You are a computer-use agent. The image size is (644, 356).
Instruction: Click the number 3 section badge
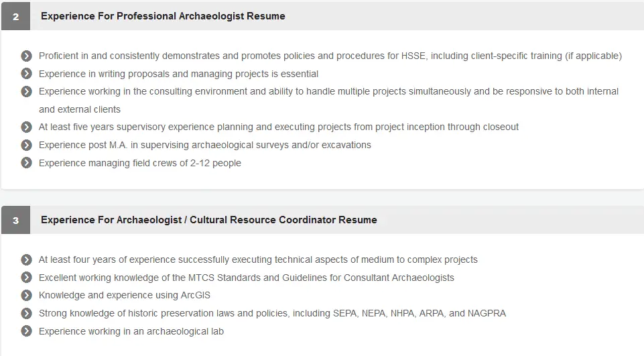[x=15, y=220]
